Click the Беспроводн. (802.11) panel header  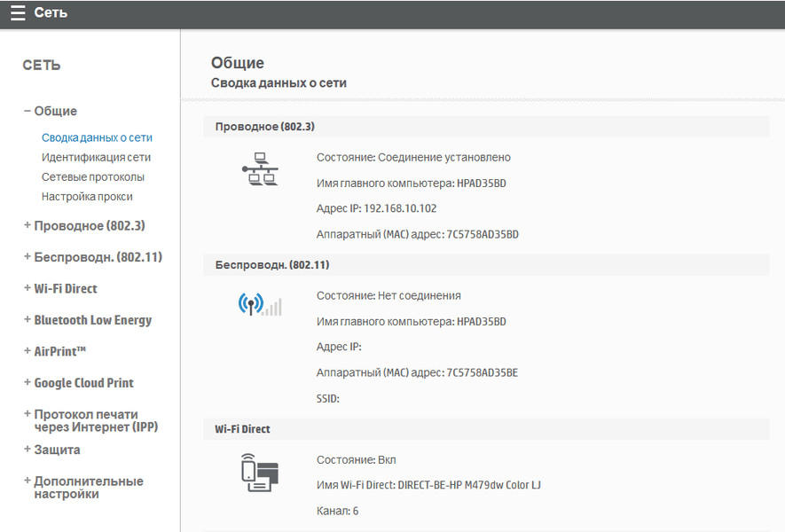(x=486, y=265)
